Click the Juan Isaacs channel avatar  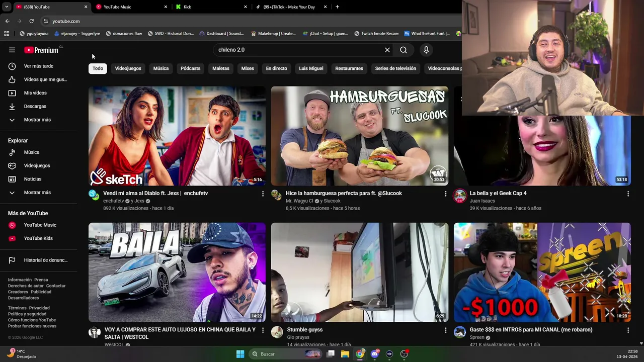(x=460, y=196)
